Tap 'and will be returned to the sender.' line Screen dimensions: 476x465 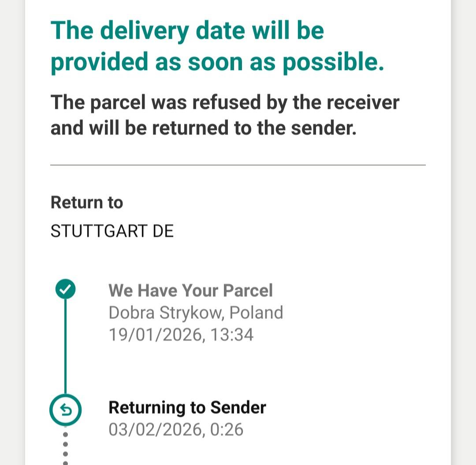pos(203,128)
